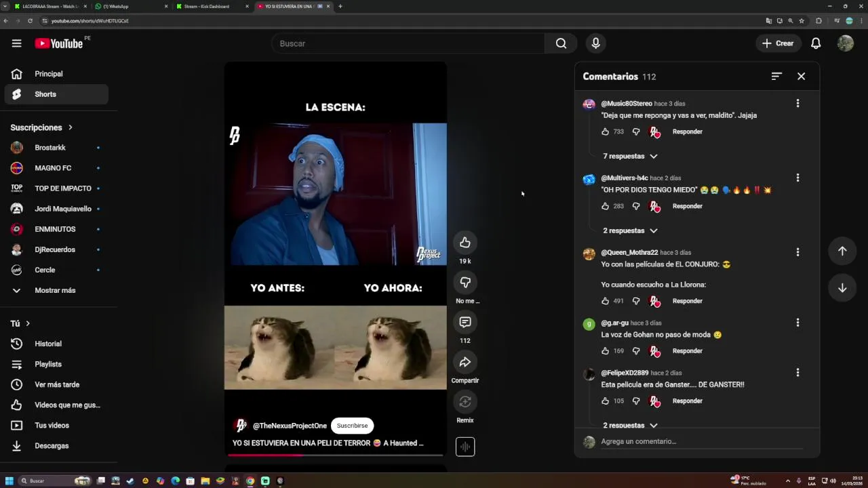Open options menu for Music80Stereo comment
The image size is (868, 488).
[797, 104]
